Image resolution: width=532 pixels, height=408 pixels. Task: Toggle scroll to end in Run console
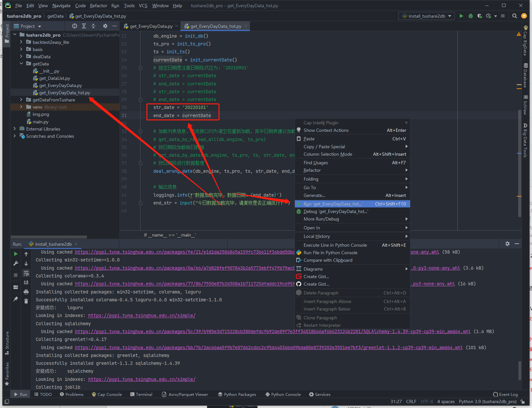coord(26,282)
